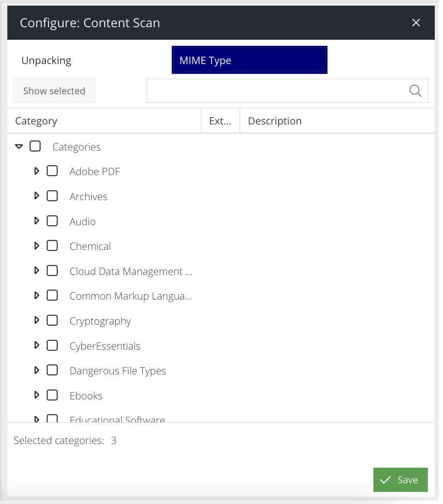Switch to the Unpacking tab
Image resolution: width=443 pixels, height=504 pixels.
coord(46,61)
